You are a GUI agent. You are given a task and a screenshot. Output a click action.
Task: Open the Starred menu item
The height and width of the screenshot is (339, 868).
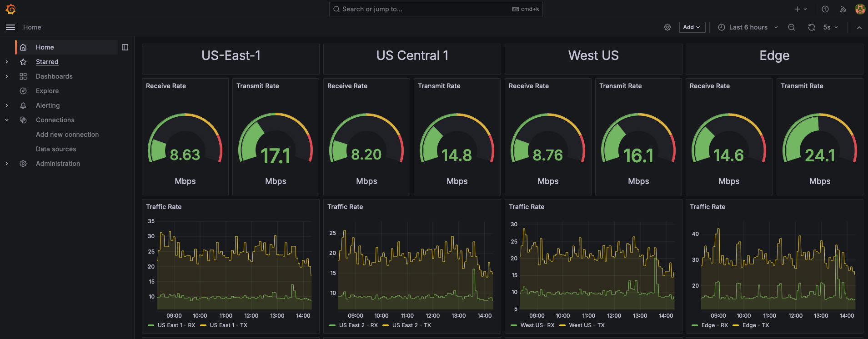(47, 62)
